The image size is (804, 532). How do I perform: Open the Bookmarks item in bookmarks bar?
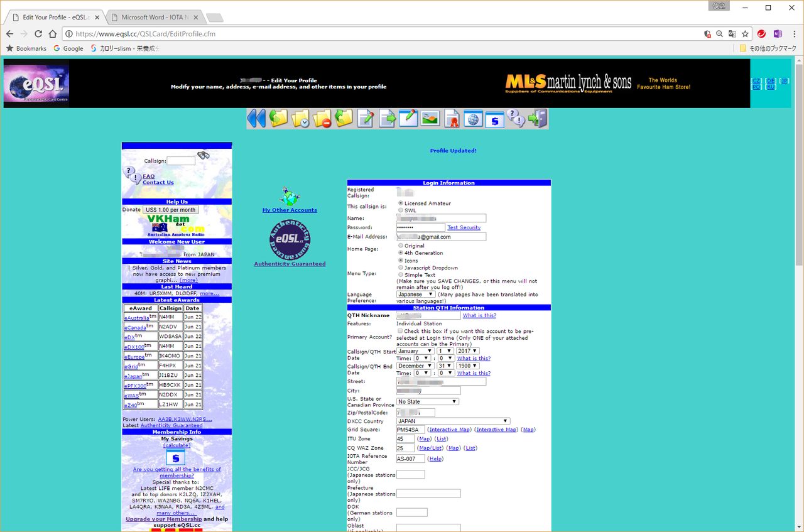click(26, 48)
